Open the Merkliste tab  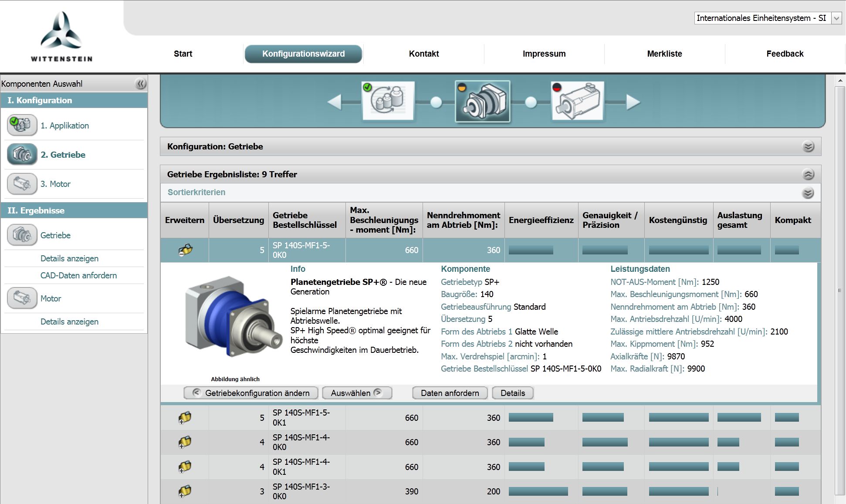664,54
